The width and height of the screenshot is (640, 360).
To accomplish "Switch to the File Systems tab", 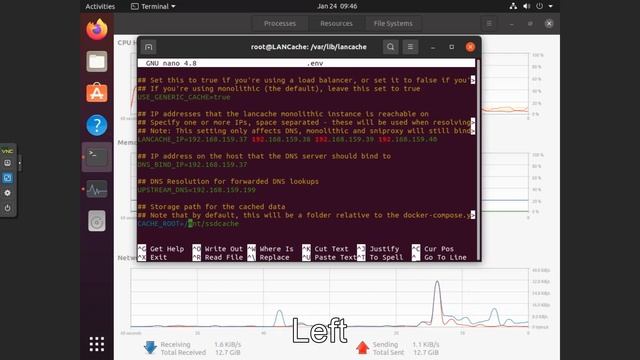I will coord(393,23).
